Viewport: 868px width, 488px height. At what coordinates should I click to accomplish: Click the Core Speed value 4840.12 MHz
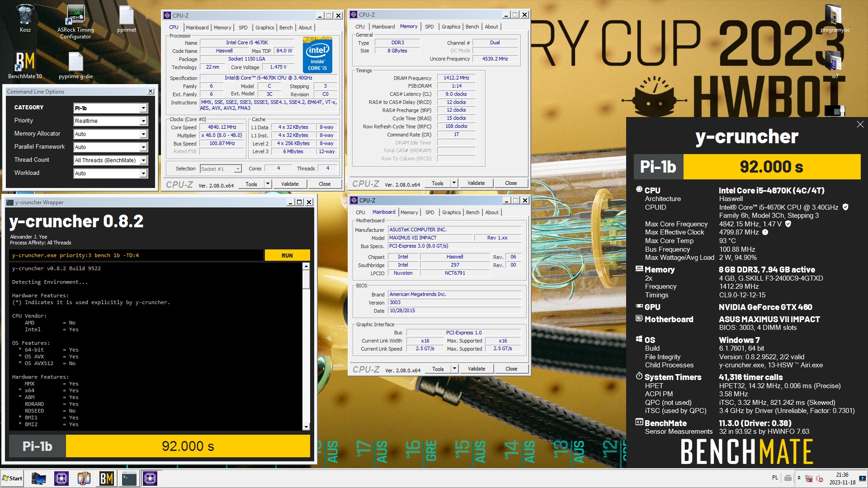point(222,127)
